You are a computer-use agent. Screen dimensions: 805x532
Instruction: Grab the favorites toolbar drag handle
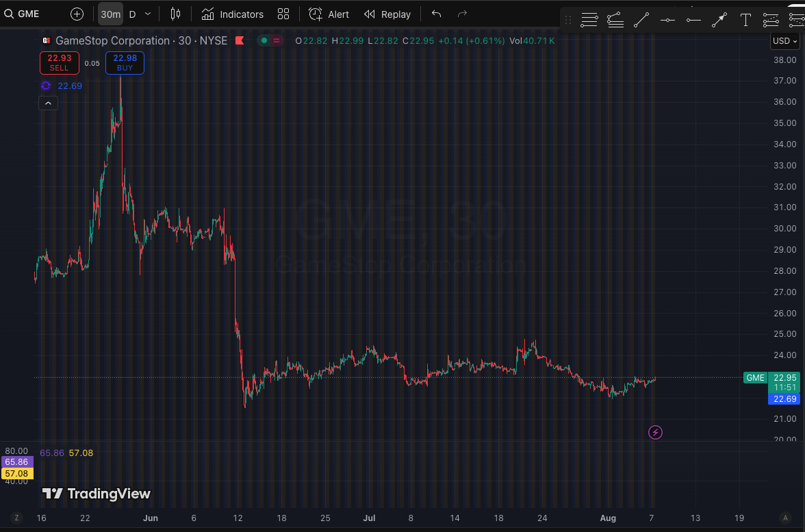click(x=568, y=20)
